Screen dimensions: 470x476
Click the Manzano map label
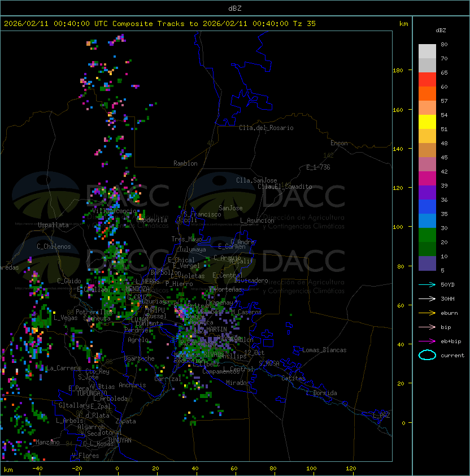47,442
